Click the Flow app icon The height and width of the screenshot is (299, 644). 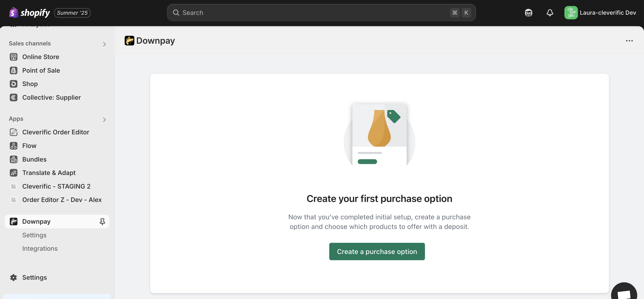(14, 146)
